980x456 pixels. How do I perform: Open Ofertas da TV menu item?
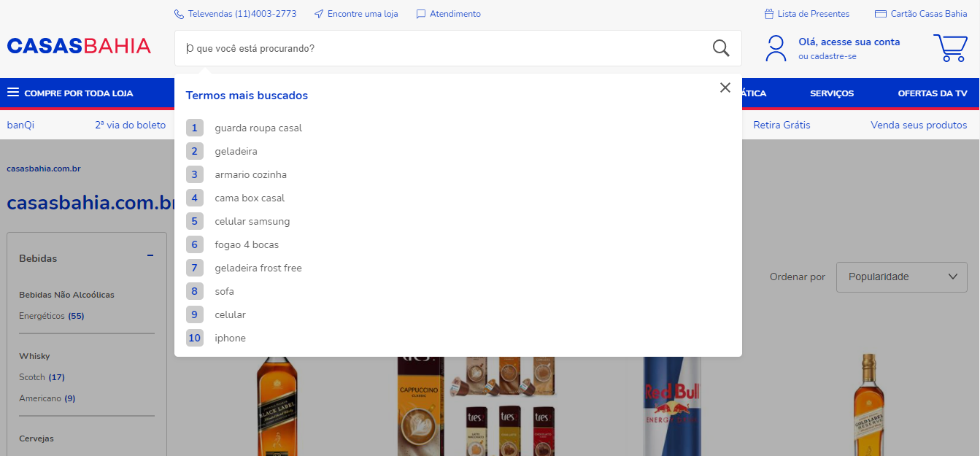pos(933,93)
